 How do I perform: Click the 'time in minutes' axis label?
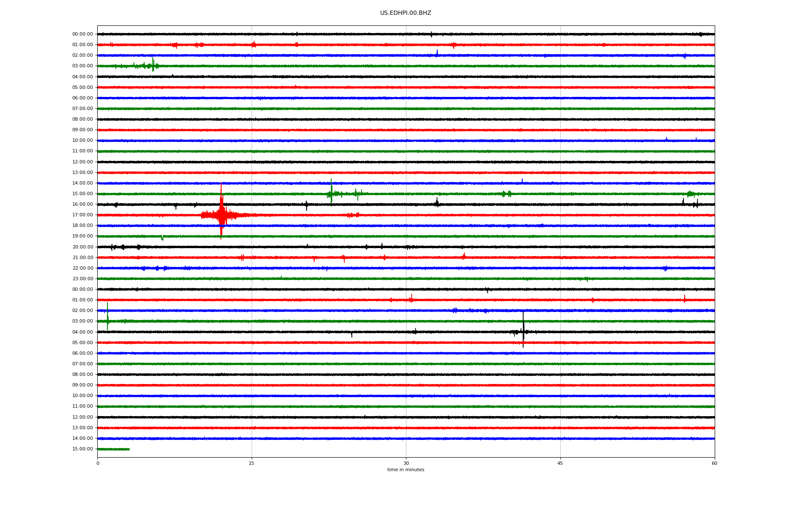click(x=405, y=469)
